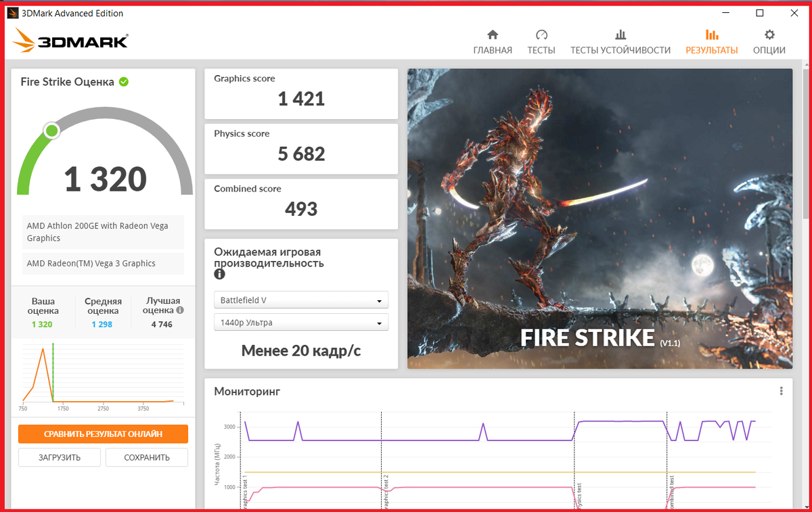Click the Graphics test 1 marker line

tap(241, 460)
